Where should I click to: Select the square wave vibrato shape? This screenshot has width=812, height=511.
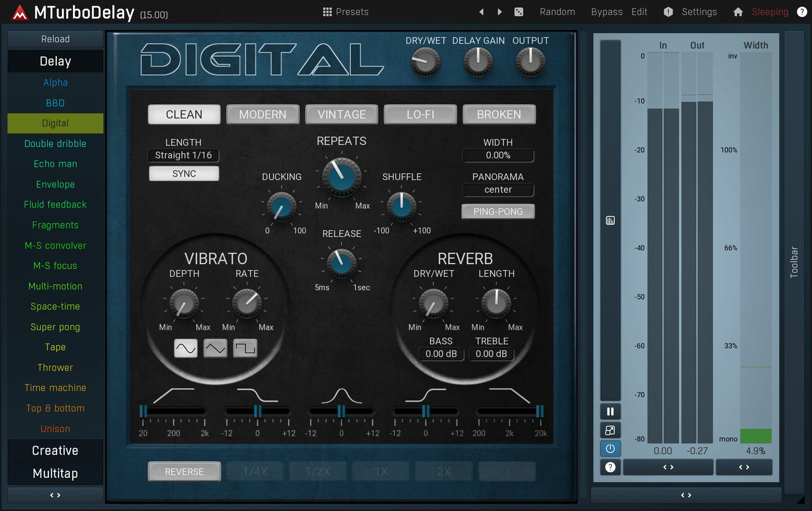[x=245, y=348]
